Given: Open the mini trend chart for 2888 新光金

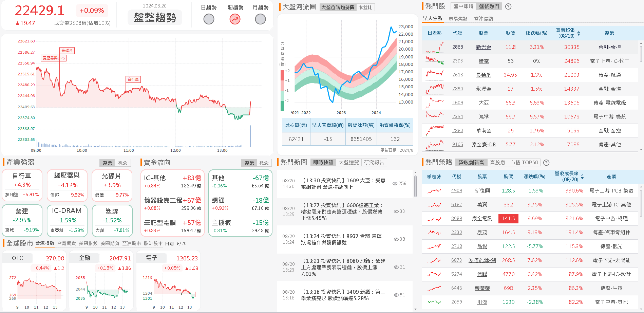Looking at the screenshot, I should [435, 47].
